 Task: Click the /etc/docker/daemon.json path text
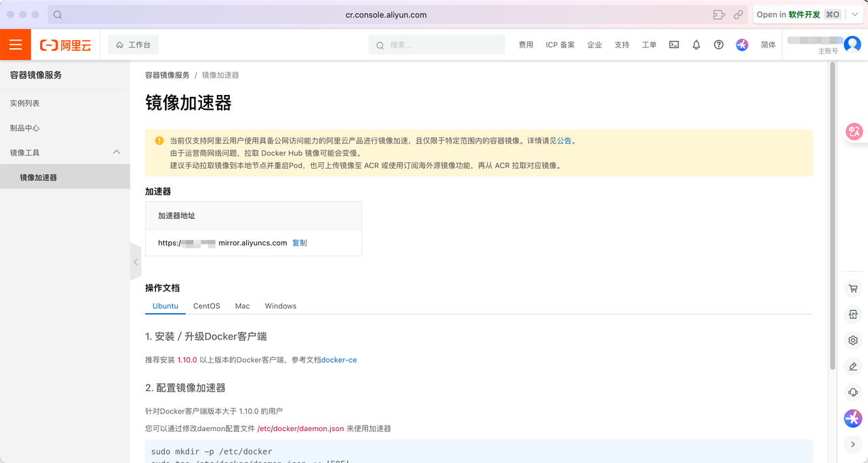click(x=300, y=428)
